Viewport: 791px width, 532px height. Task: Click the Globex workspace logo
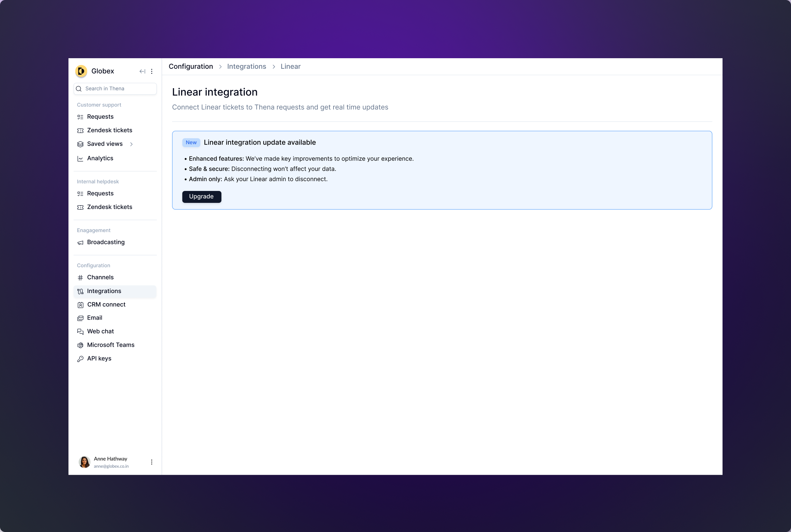coord(81,71)
